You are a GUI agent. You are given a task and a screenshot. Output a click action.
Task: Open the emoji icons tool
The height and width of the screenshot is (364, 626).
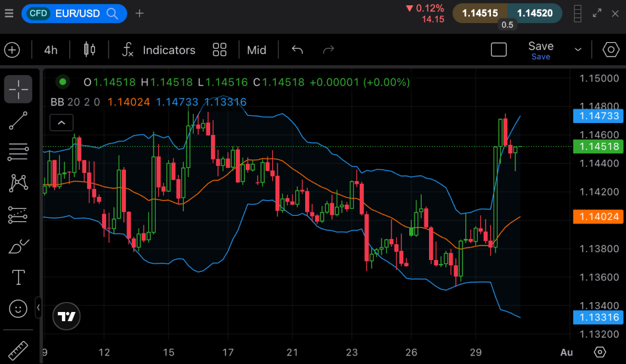coord(18,309)
